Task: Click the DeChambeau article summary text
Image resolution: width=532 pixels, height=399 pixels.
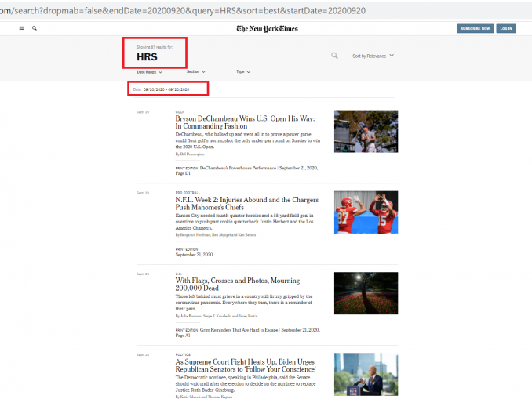Action: (x=248, y=140)
